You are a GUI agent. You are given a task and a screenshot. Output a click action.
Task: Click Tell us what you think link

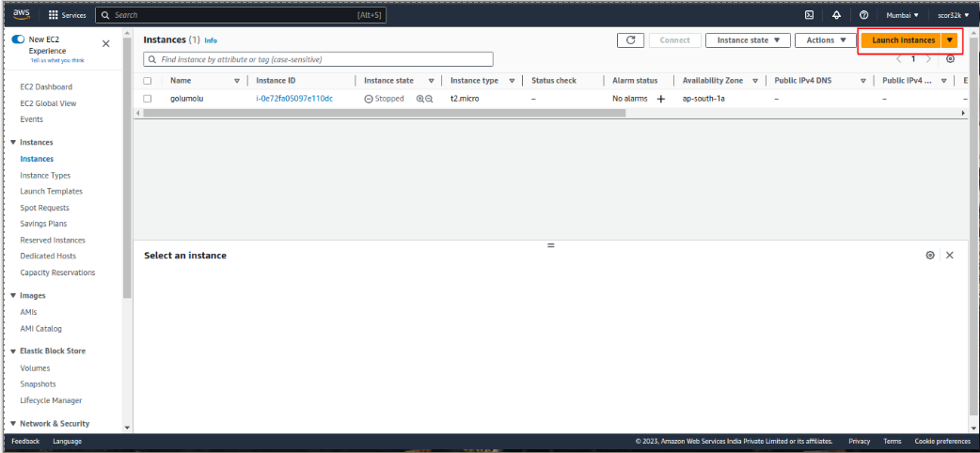pyautogui.click(x=56, y=60)
